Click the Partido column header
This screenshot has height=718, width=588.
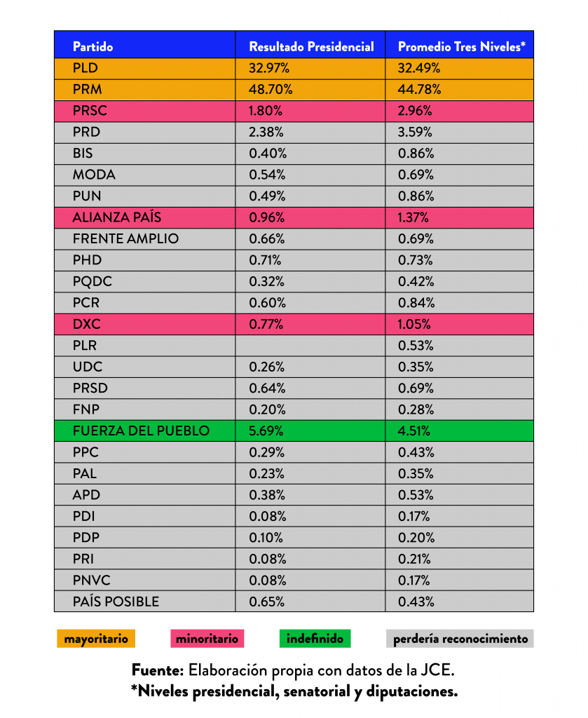pyautogui.click(x=93, y=47)
